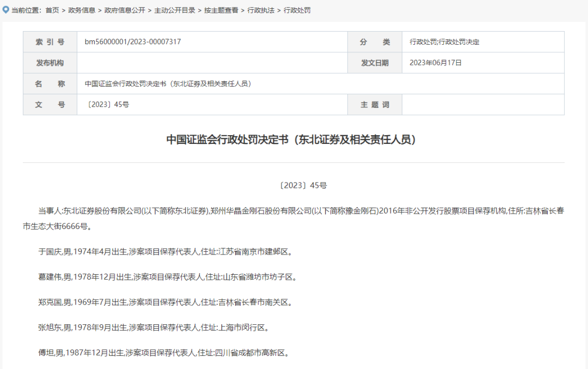Click the 发布机构 label cell
The width and height of the screenshot is (588, 369).
50,63
